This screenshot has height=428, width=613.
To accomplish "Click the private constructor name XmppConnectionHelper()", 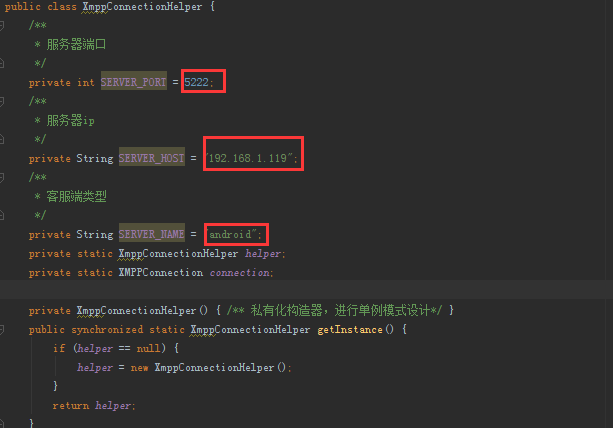I will coord(142,310).
